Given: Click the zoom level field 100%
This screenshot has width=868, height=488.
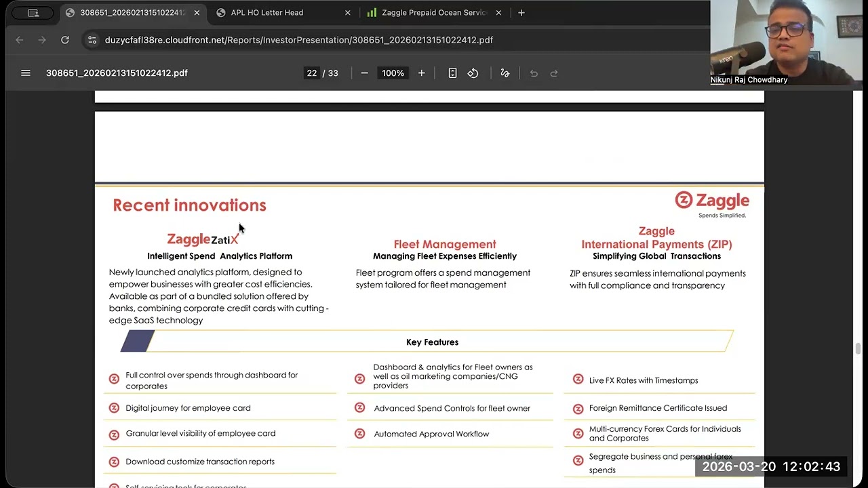Looking at the screenshot, I should tap(393, 73).
